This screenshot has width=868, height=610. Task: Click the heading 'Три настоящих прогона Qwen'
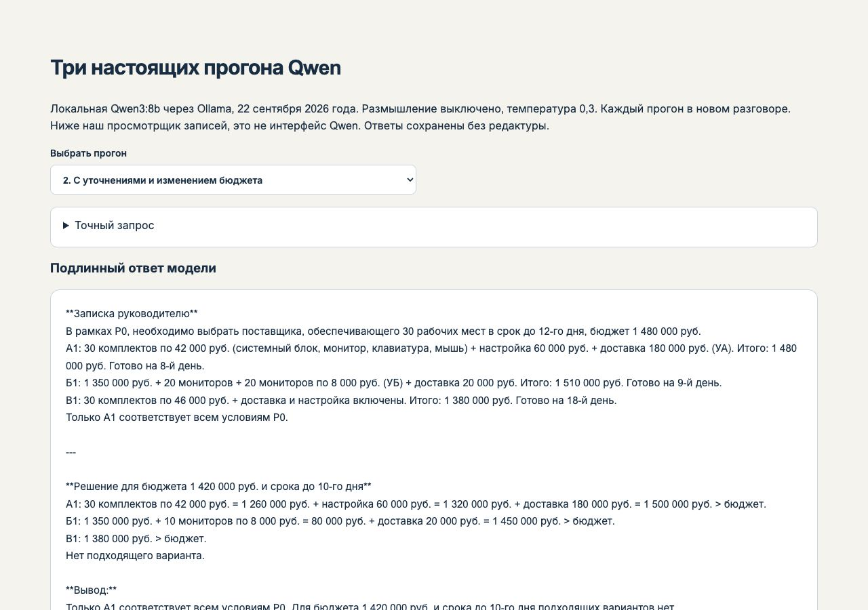coord(195,68)
